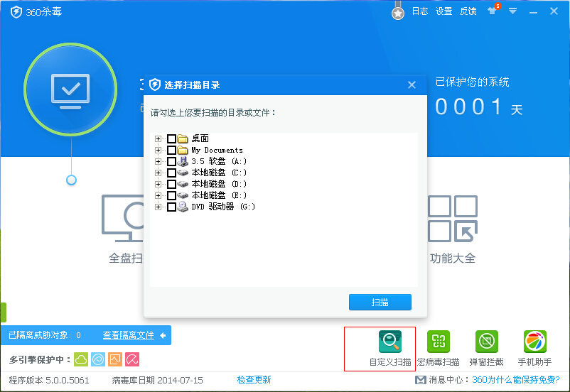Screen dimensions: 570x392
Task: Open the 反馈 feedback menu
Action: 468,11
